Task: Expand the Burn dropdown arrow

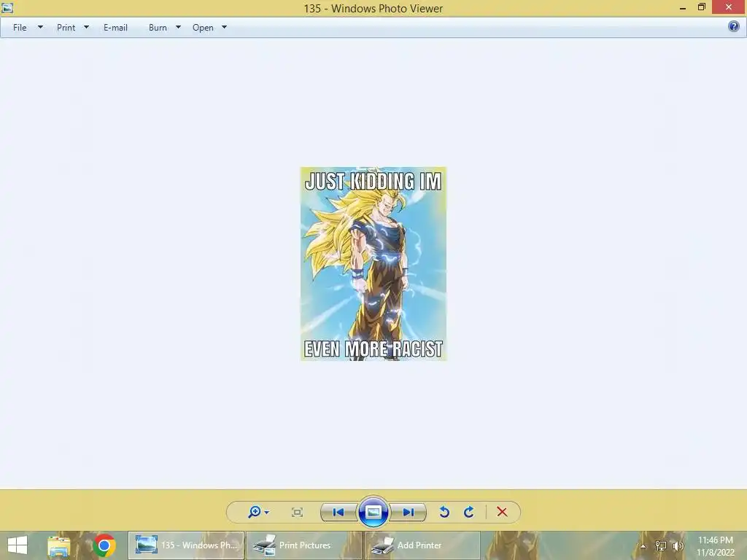Action: [178, 27]
